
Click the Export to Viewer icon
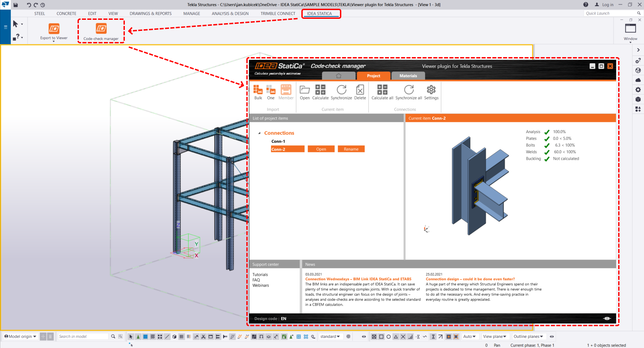(x=54, y=29)
